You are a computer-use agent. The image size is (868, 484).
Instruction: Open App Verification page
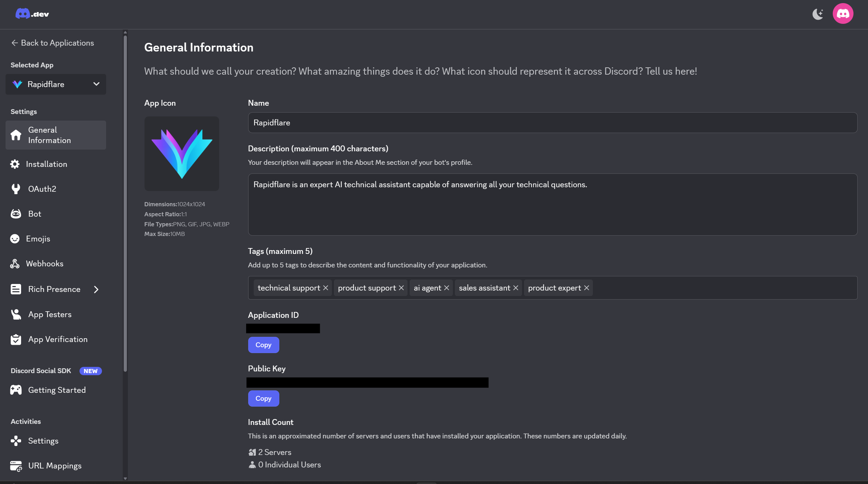pos(58,339)
